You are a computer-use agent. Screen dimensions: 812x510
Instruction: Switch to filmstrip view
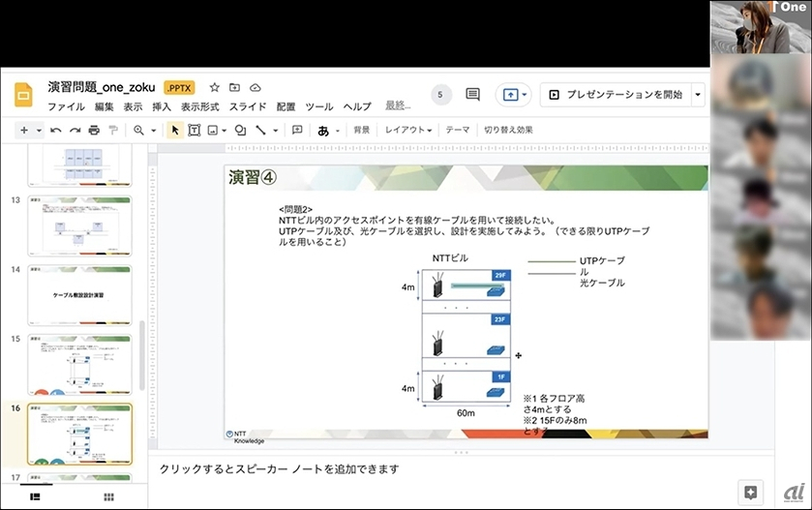coord(35,497)
